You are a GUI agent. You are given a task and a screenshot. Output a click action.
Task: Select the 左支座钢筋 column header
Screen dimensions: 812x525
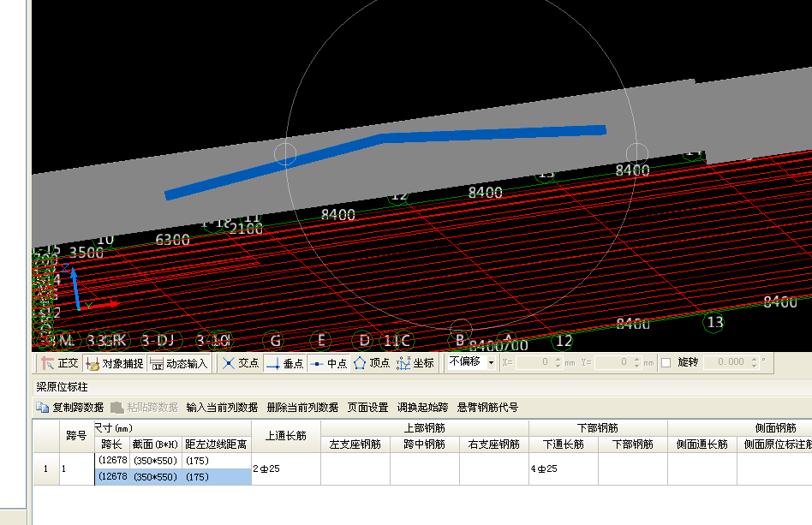(x=355, y=444)
